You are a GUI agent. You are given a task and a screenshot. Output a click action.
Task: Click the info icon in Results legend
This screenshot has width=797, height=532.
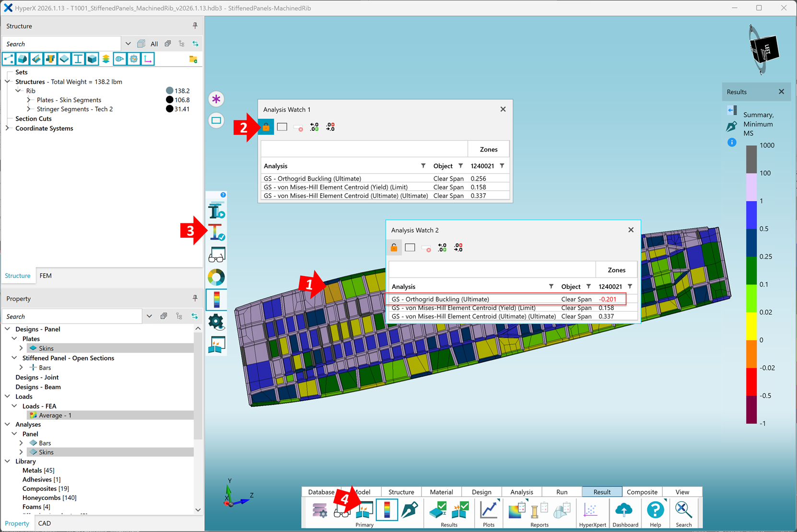point(732,142)
